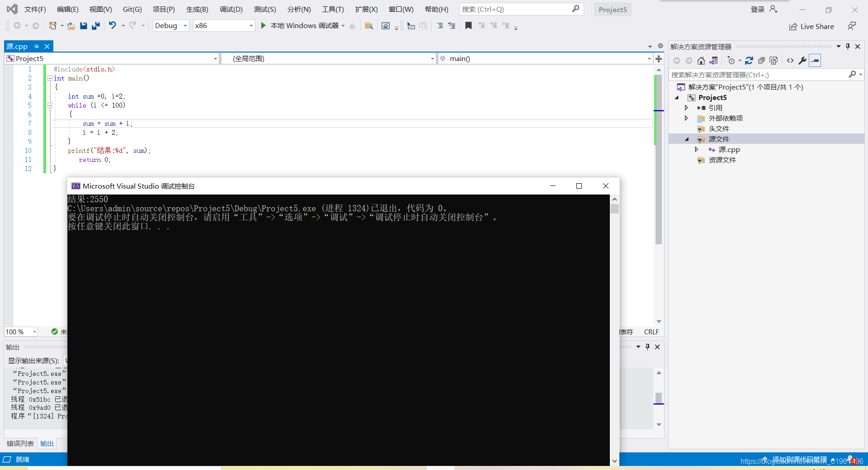The image size is (868, 470).
Task: Click the View Code angle-brackets icon
Action: point(790,61)
